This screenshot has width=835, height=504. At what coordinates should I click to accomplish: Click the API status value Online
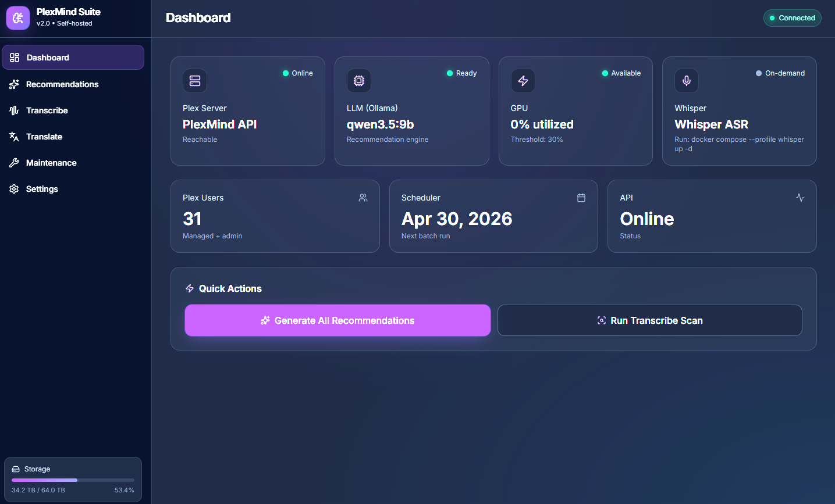pos(647,219)
